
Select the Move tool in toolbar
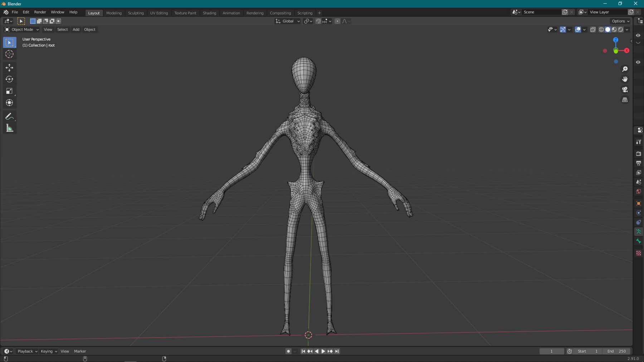[x=9, y=68]
